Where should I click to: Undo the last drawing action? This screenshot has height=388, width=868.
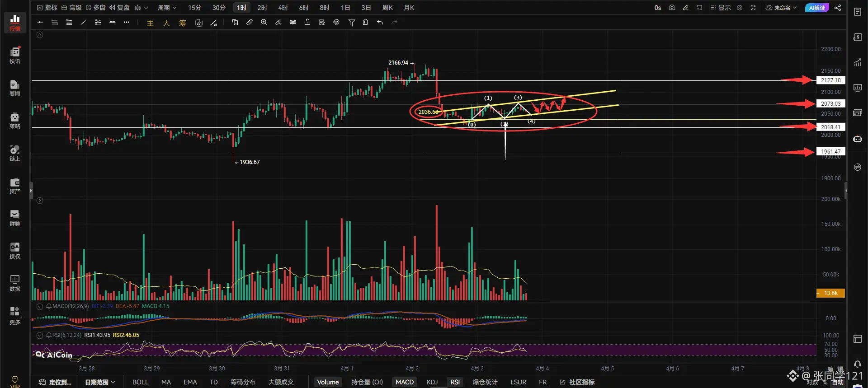pos(380,22)
